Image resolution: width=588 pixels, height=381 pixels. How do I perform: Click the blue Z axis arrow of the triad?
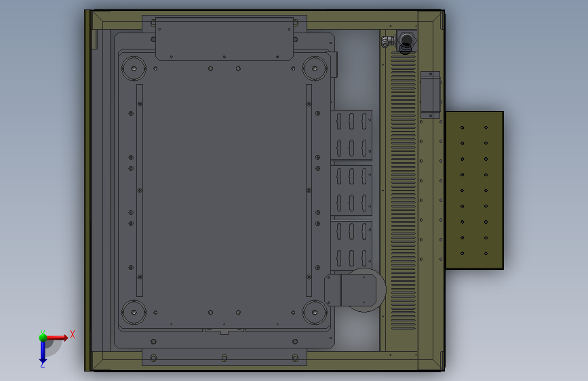[42, 353]
